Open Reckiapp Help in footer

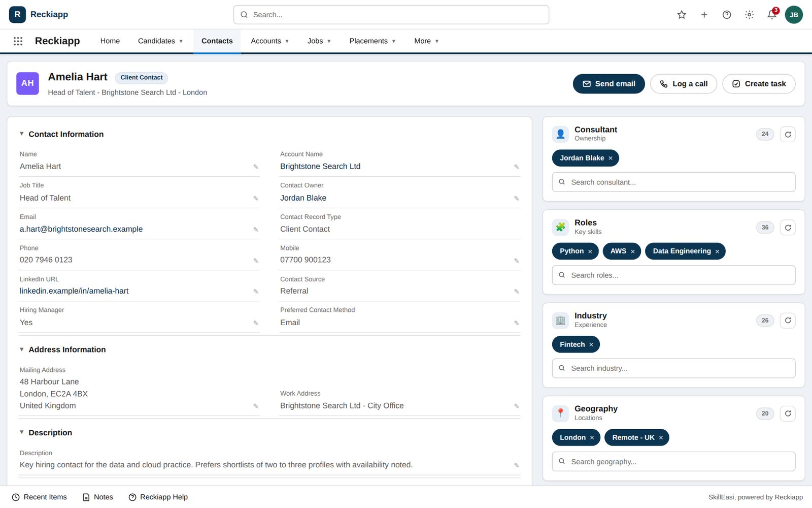[x=158, y=497]
